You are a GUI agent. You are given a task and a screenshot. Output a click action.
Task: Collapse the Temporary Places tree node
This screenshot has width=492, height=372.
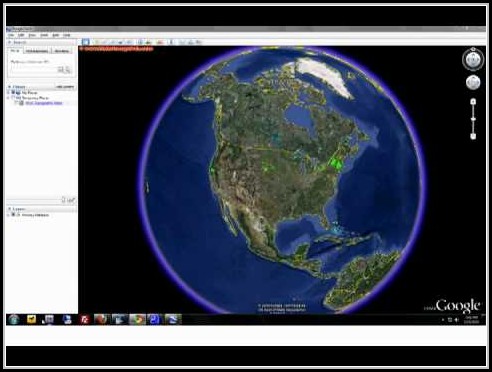[x=9, y=98]
